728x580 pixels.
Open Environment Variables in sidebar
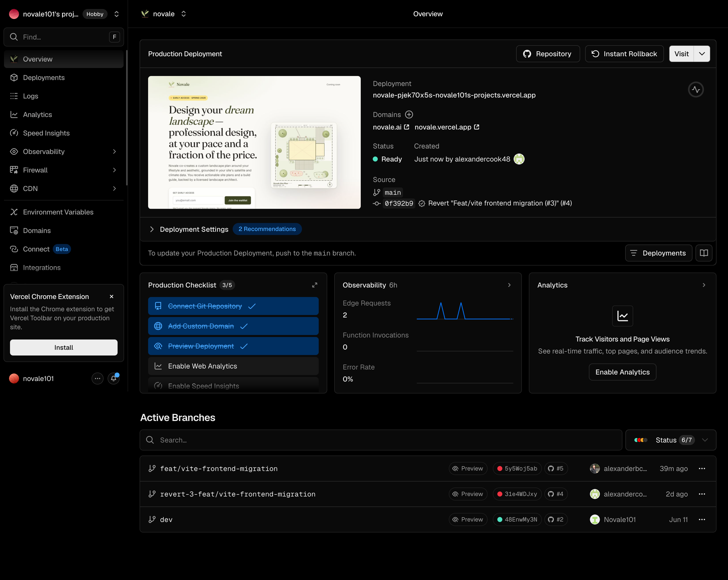tap(64, 212)
